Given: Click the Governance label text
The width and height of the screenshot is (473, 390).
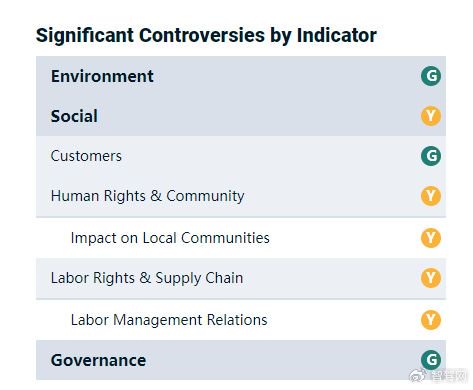Looking at the screenshot, I should tap(98, 360).
